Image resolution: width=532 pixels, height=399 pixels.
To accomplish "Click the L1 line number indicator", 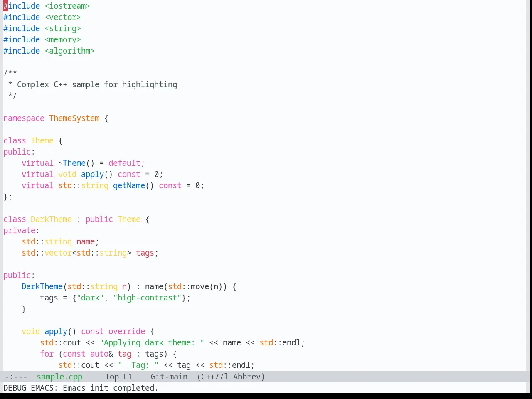I will 128,377.
